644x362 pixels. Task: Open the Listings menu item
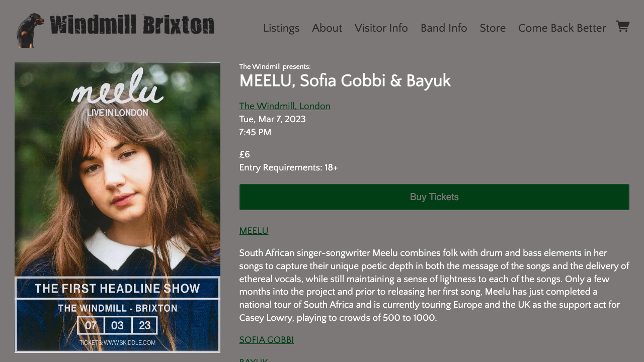tap(281, 28)
